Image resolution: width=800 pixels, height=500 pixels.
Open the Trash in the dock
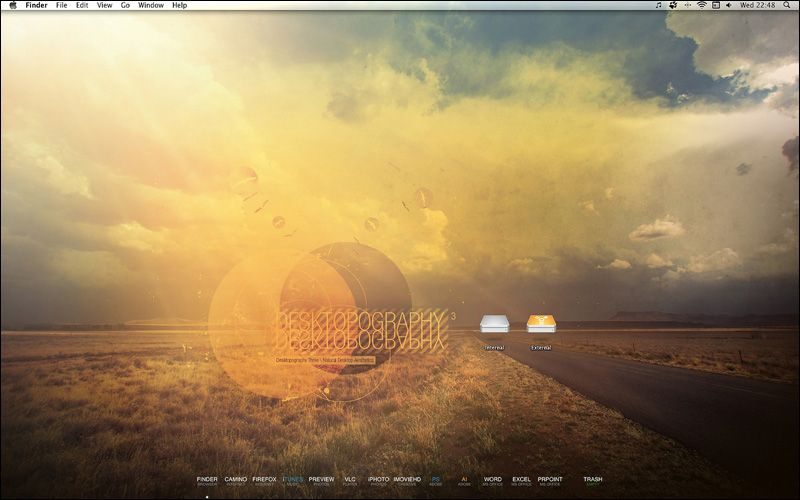coord(593,481)
